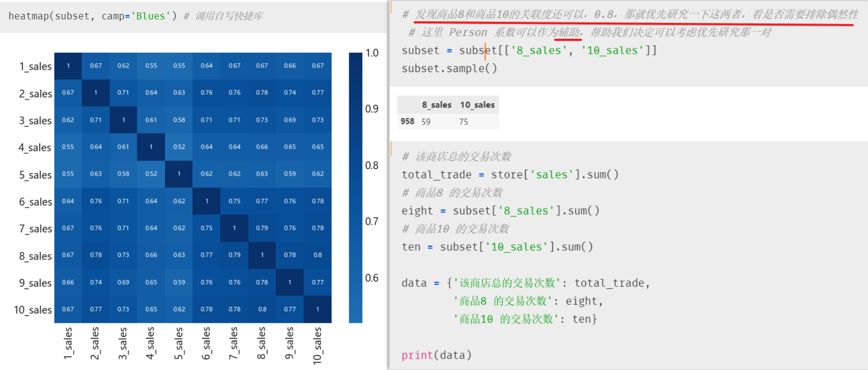Click the total_trade = store['sales'].sum() line

(510, 175)
